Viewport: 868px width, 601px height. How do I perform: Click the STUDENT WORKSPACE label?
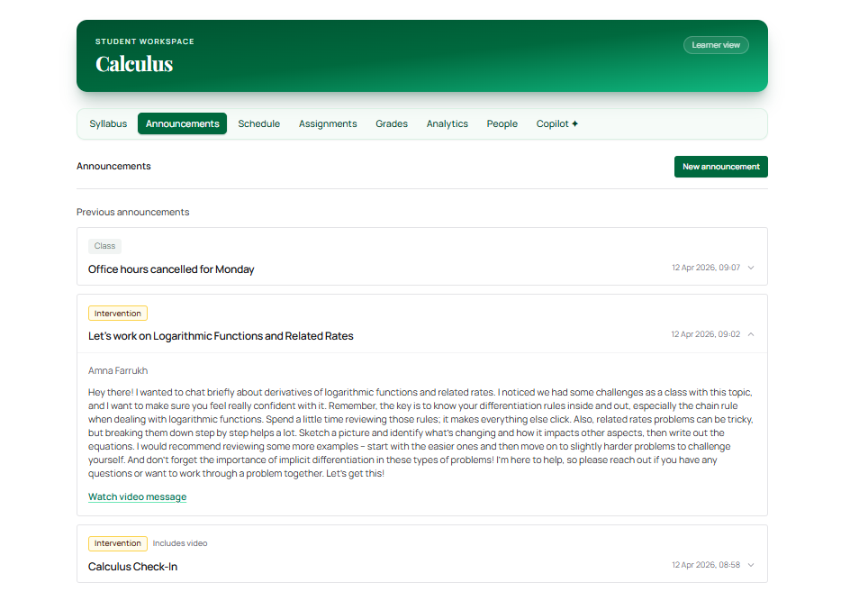(x=144, y=41)
